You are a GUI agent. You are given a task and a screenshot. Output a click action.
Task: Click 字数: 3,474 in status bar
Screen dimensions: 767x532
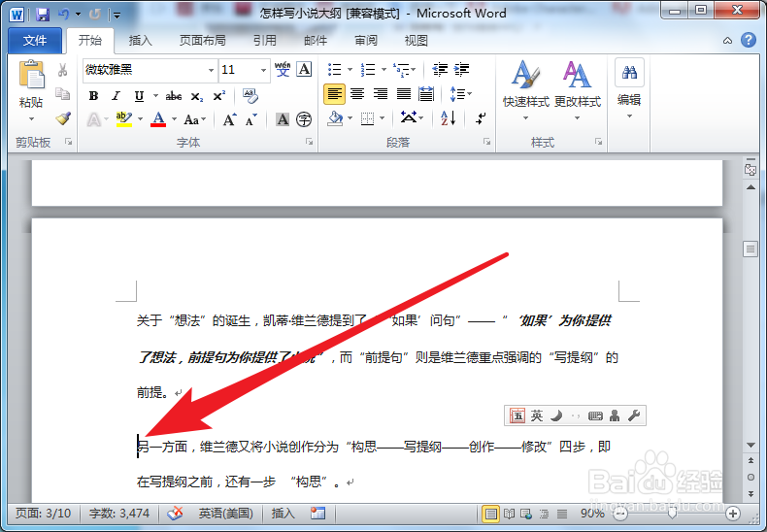118,514
